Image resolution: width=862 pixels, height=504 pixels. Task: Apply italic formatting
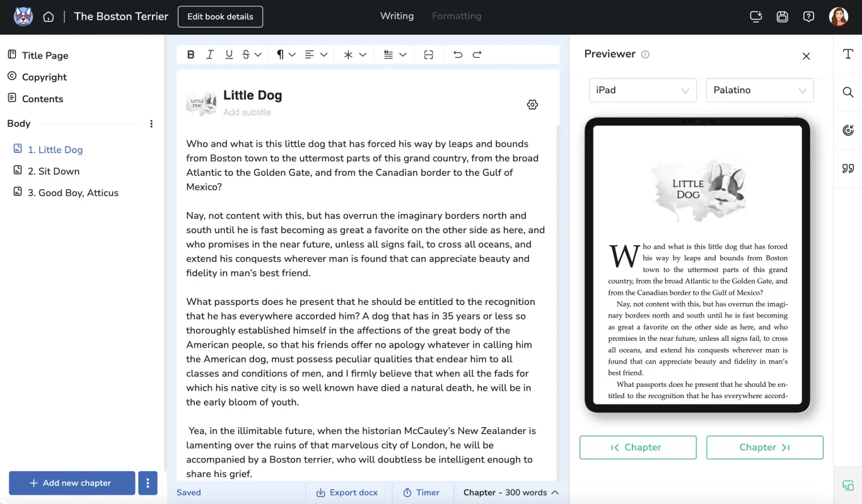tap(209, 54)
